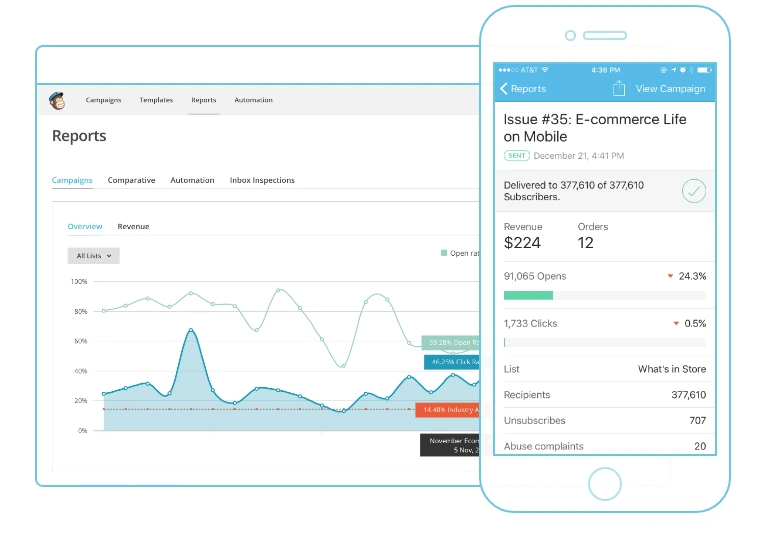Tap the share icon in phone header
The image size is (767, 535).
pos(619,88)
